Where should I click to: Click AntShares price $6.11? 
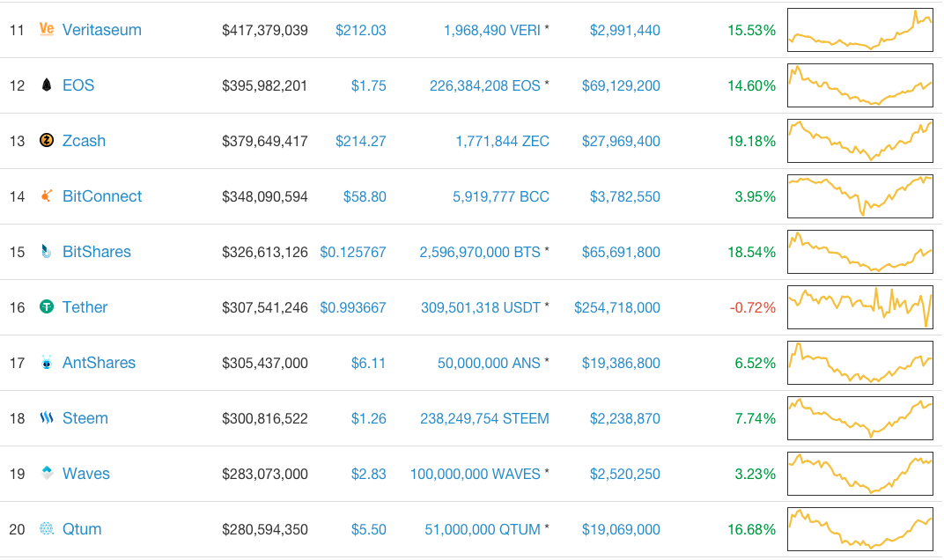[368, 363]
